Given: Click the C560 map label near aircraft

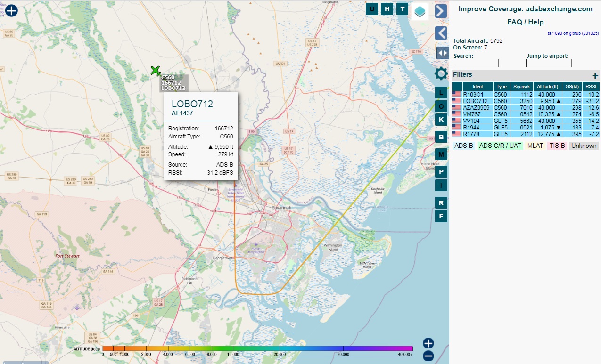Looking at the screenshot, I should [168, 77].
